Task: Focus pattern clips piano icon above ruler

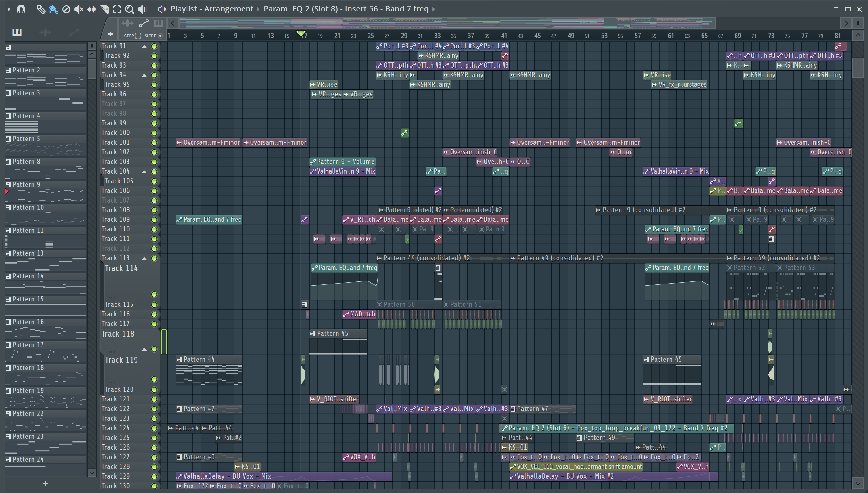Action: point(158,23)
